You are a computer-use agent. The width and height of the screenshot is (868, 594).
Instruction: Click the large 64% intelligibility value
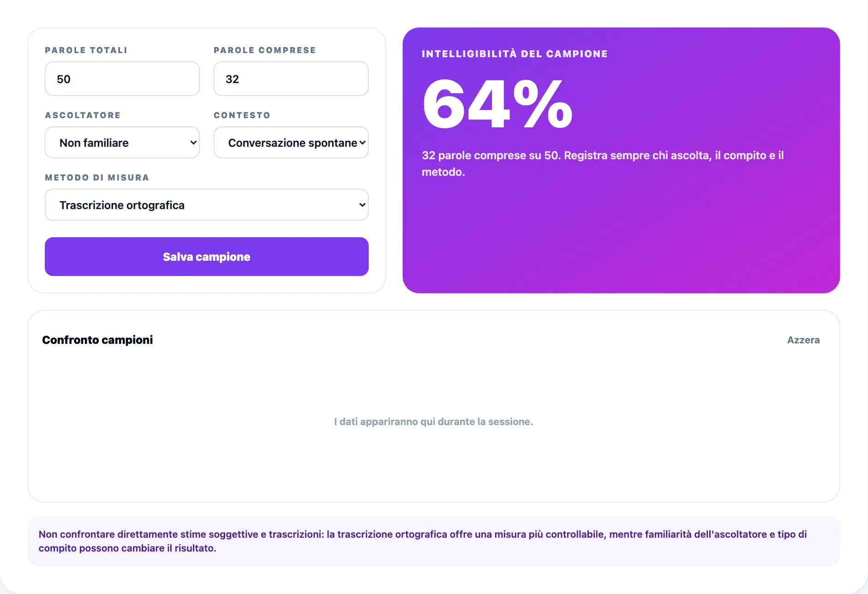tap(497, 104)
